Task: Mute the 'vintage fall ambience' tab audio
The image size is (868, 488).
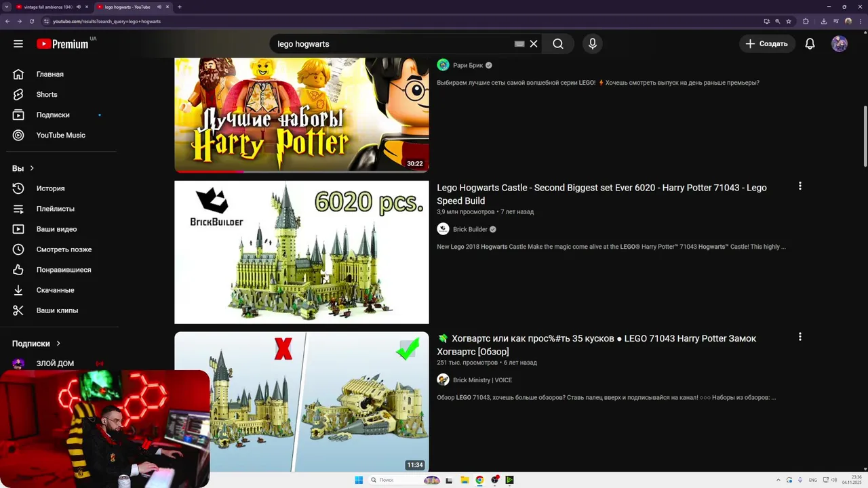Action: (x=79, y=7)
